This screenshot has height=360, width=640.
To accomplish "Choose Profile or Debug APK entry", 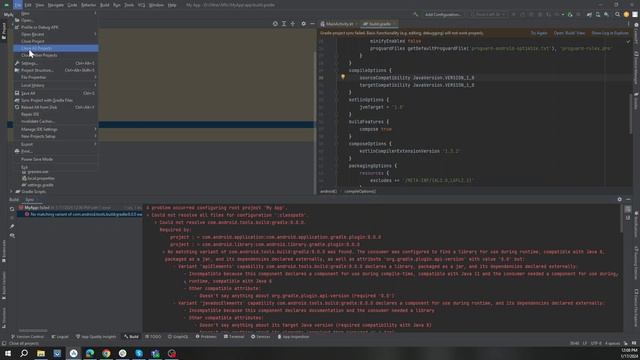I will 56,27.
